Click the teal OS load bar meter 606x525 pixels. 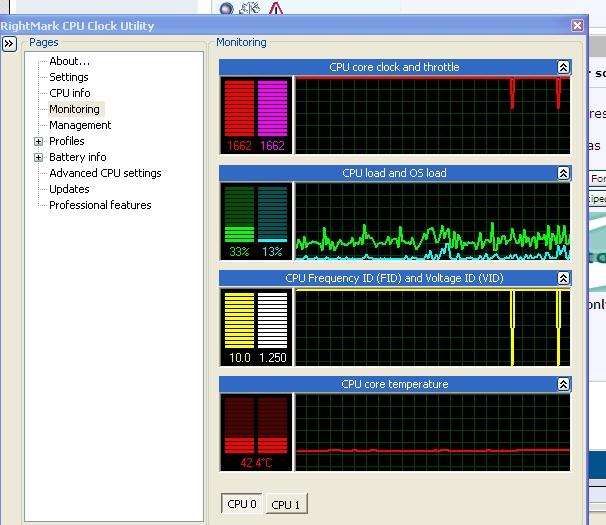click(272, 214)
